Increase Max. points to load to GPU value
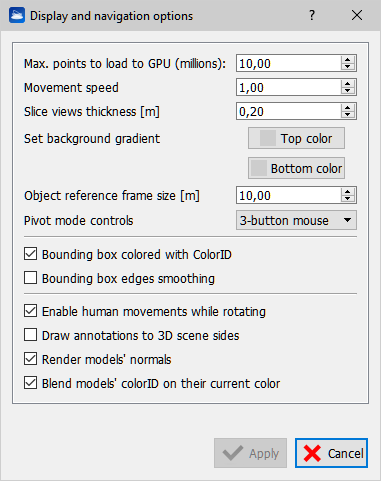 348,59
